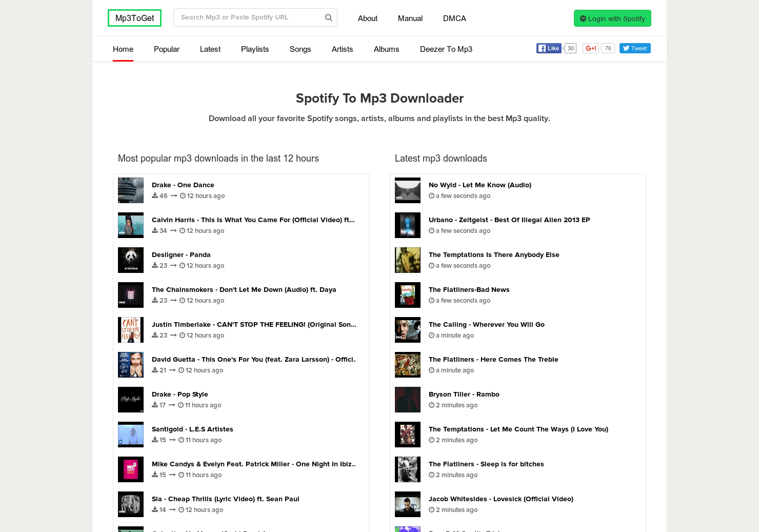Switch to the Albums tab
Viewport: 759px width, 532px height.
[x=386, y=49]
